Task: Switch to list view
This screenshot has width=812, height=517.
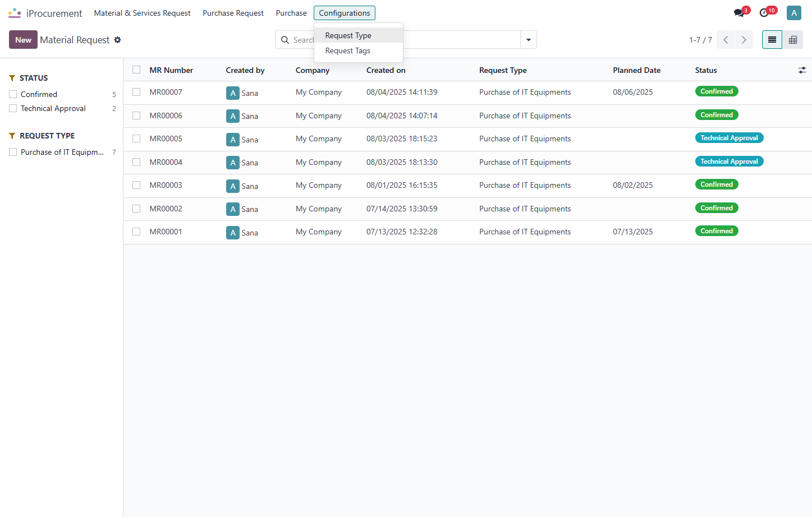Action: (772, 40)
